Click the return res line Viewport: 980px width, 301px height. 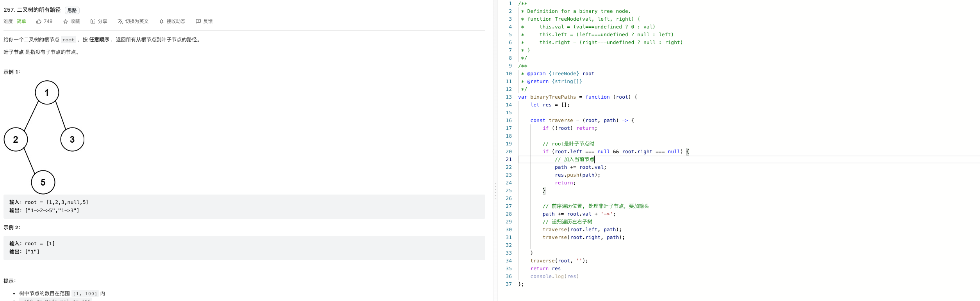[x=545, y=269]
